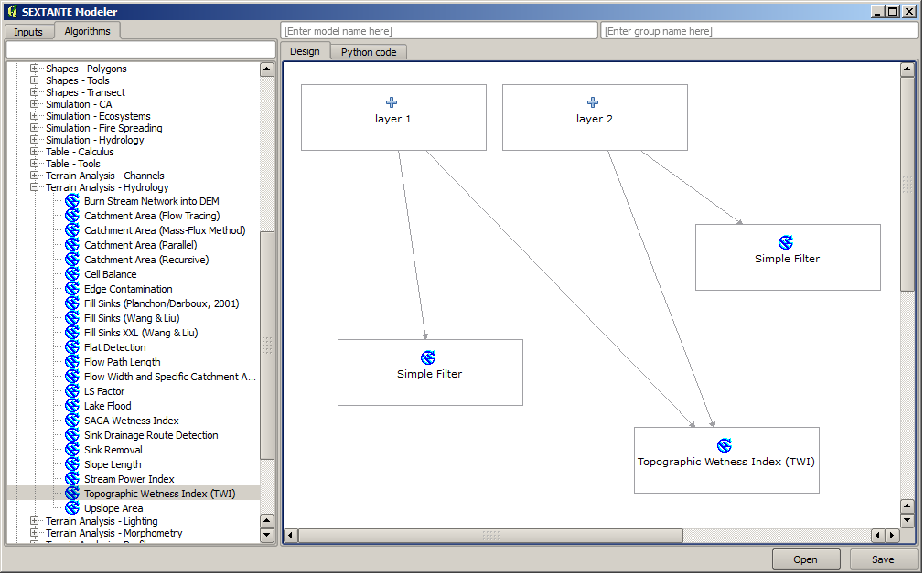This screenshot has width=924, height=575.
Task: Open the Python code tab
Action: [x=369, y=52]
